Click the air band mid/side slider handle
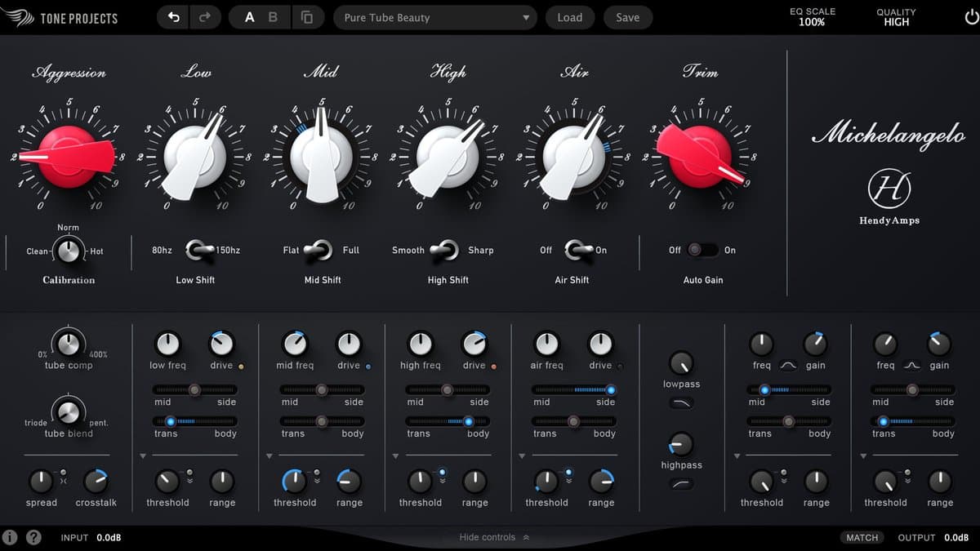The height and width of the screenshot is (551, 980). point(610,390)
